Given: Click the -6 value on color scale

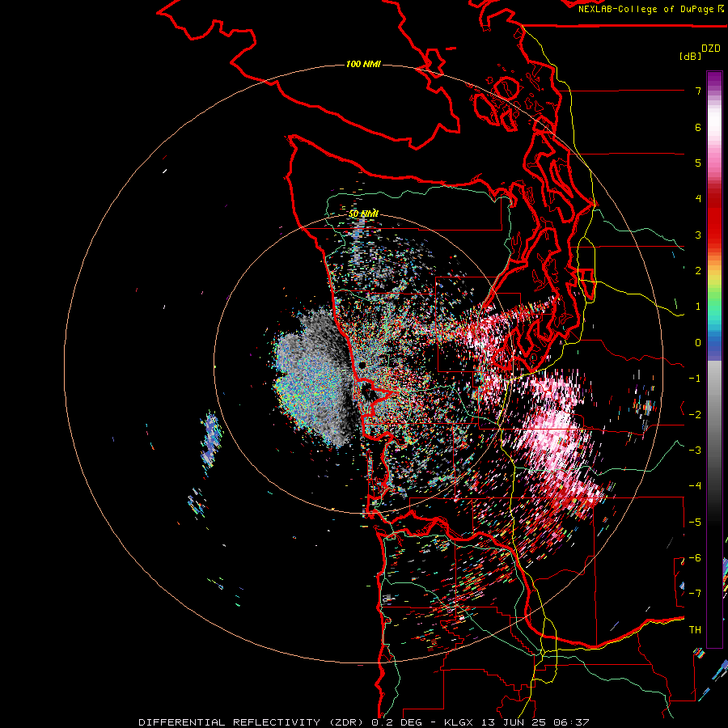Looking at the screenshot, I should 695,558.
